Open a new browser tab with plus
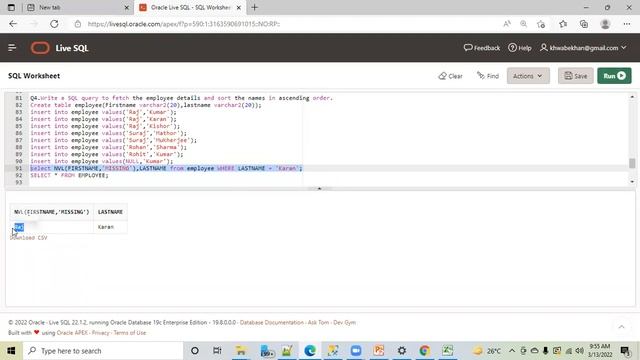This screenshot has height=360, width=640. [x=255, y=7]
